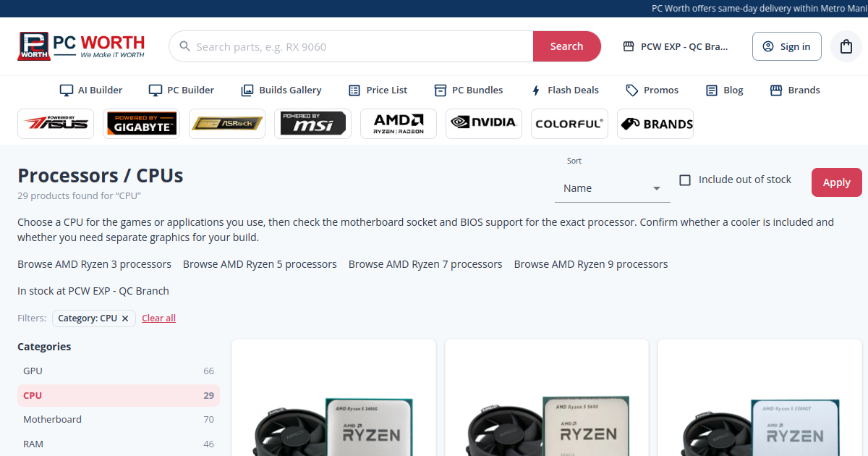Open AI Builder menu item
868x456 pixels.
[91, 90]
